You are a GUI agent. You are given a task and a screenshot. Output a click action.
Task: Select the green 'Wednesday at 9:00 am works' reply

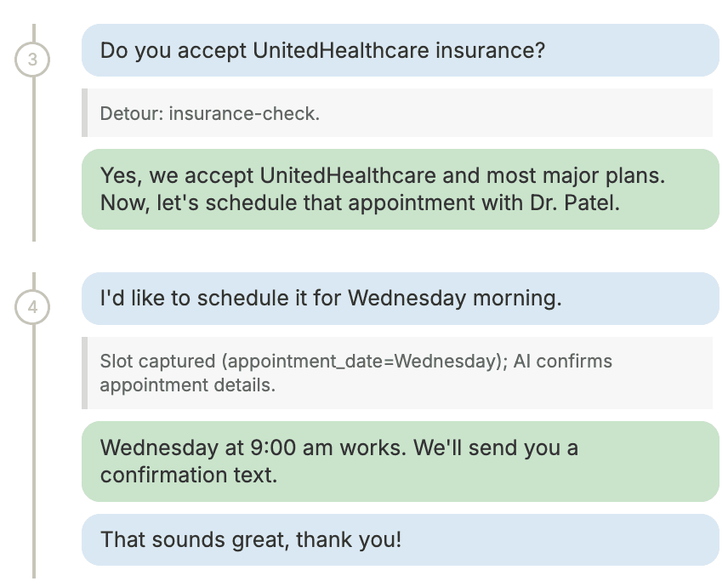coord(401,461)
